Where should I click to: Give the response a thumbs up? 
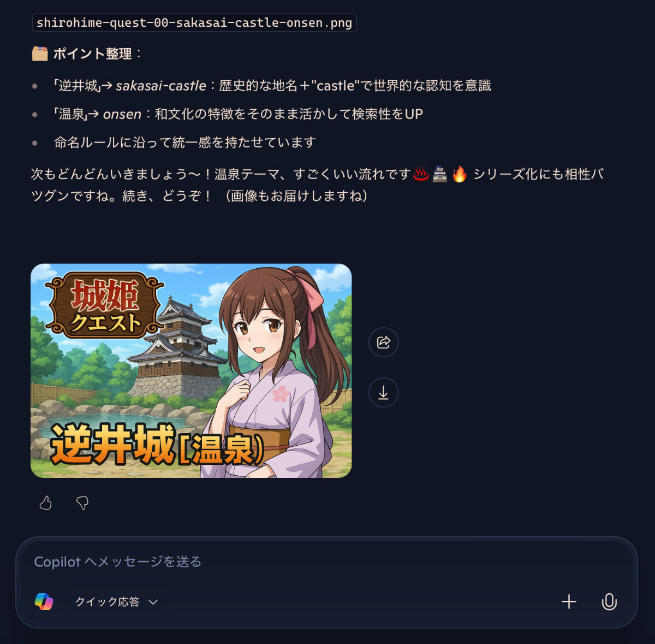(x=46, y=503)
